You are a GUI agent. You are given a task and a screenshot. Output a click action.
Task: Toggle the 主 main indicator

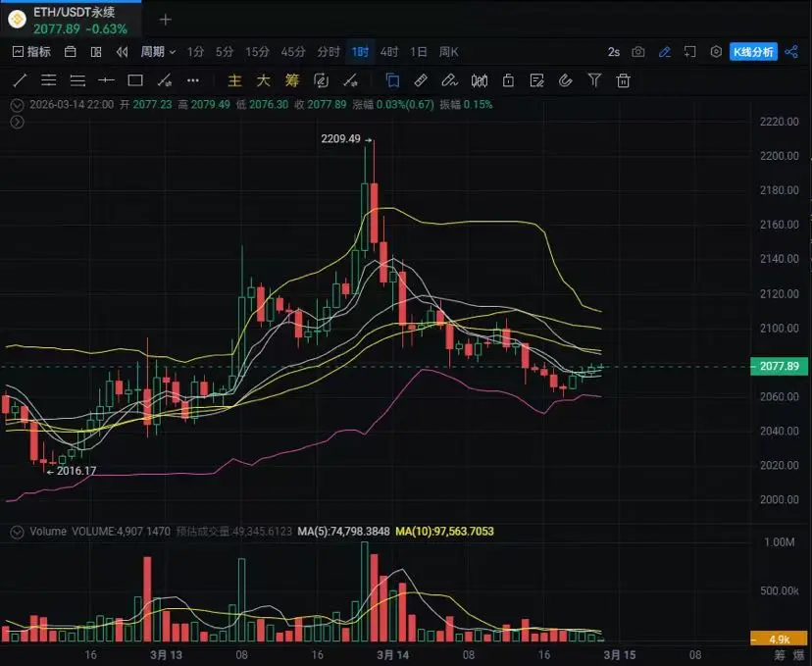click(x=234, y=80)
